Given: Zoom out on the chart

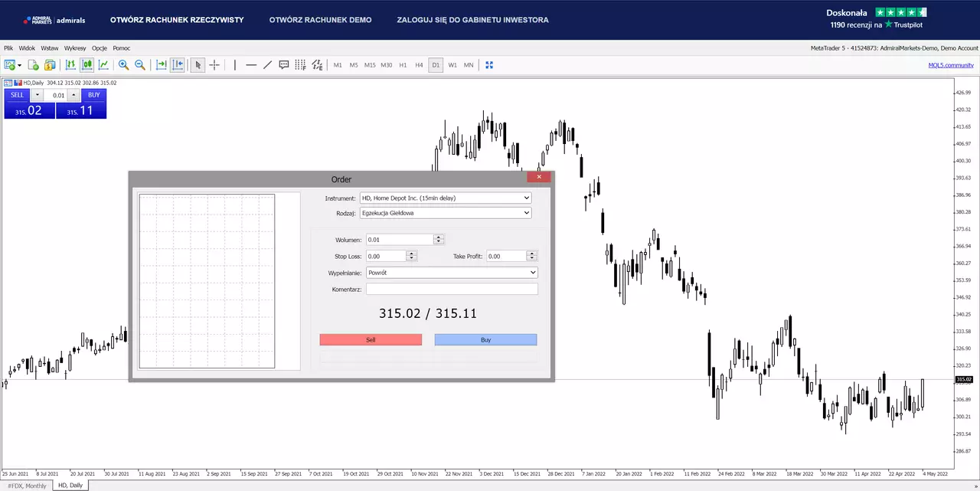Looking at the screenshot, I should pyautogui.click(x=140, y=65).
